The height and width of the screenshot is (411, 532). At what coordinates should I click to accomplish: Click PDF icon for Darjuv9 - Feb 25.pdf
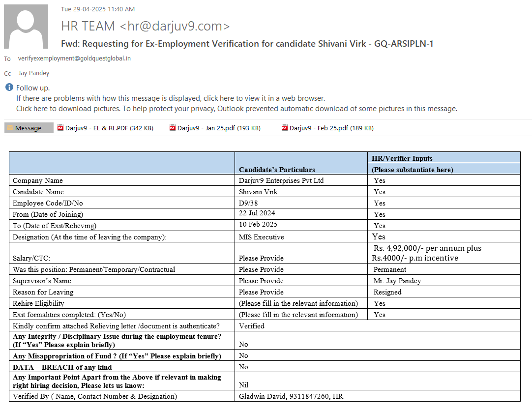click(x=285, y=127)
